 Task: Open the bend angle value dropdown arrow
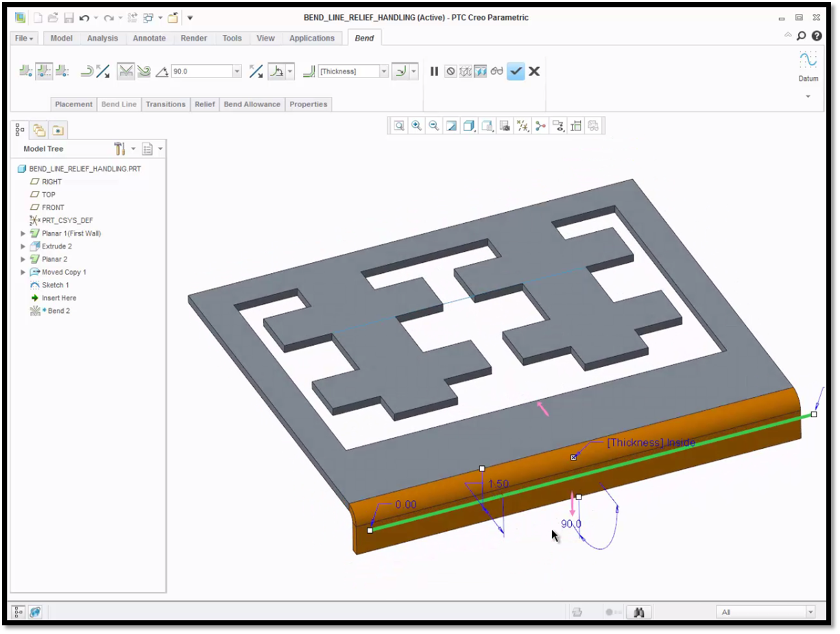[x=237, y=71]
